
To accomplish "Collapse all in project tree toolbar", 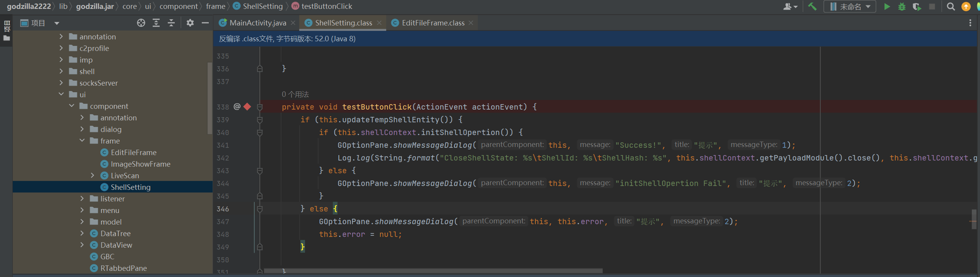I will pos(171,23).
